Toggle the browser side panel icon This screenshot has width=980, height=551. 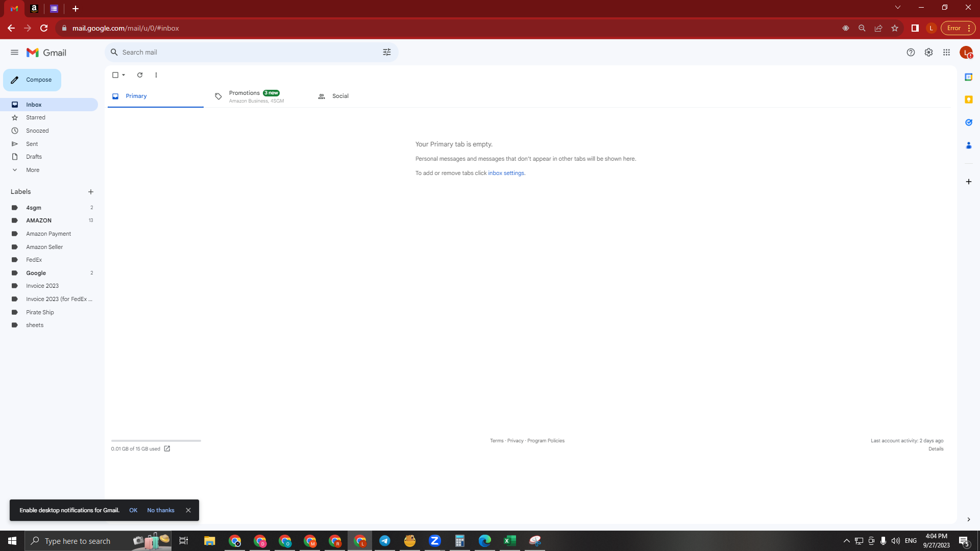pyautogui.click(x=915, y=28)
